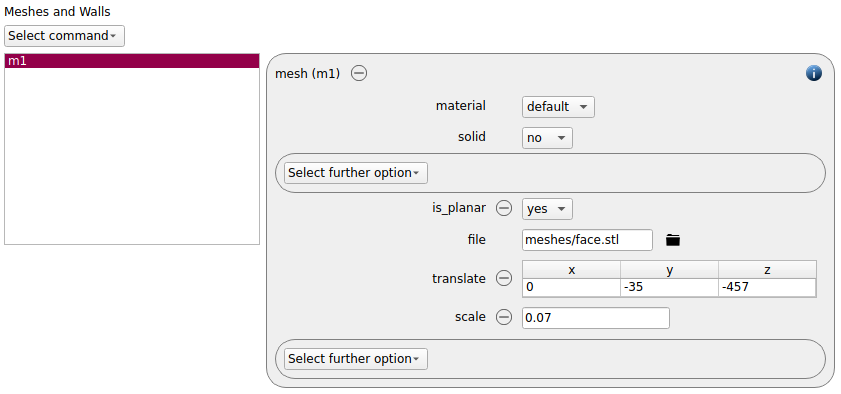
Task: Click the translate z cell with value -457
Action: tap(768, 287)
